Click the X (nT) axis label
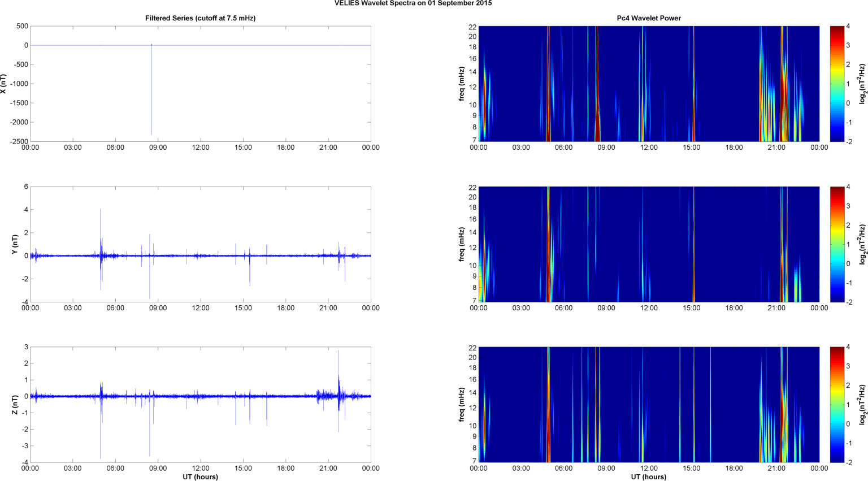Screen dimensions: 868x481 [x=4, y=84]
